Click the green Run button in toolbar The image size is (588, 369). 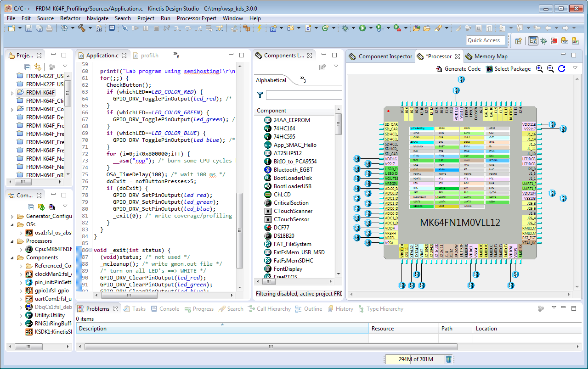coord(362,28)
